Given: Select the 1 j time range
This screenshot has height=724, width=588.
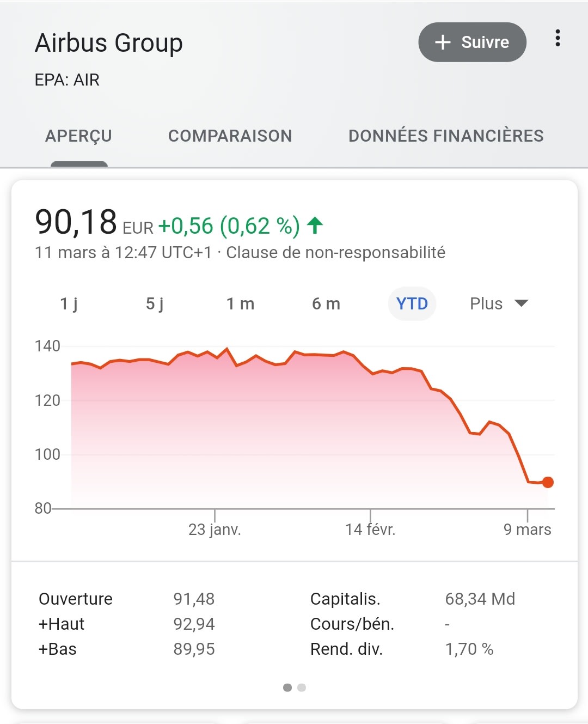Looking at the screenshot, I should pyautogui.click(x=69, y=303).
